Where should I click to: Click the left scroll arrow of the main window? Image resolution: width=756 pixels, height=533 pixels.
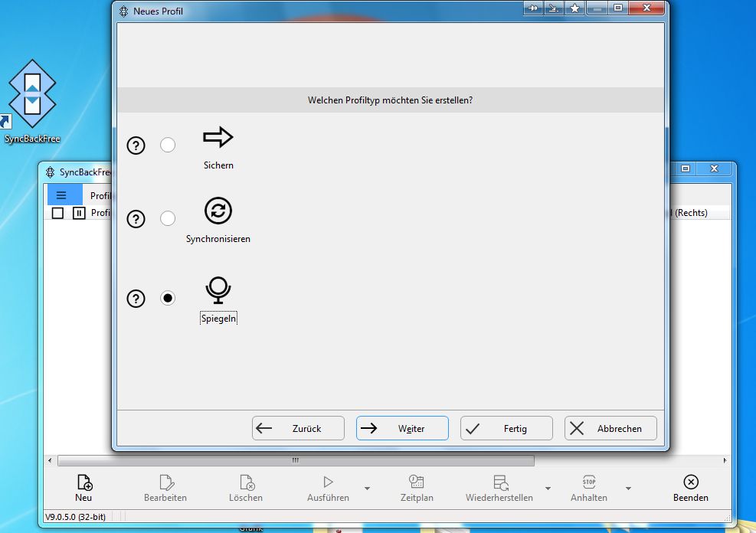coord(50,461)
